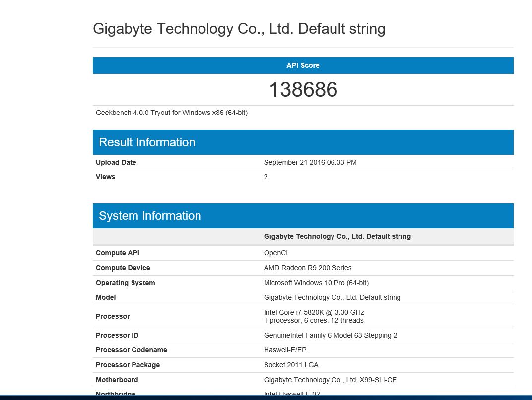Select the score value 138686
This screenshot has width=532, height=400.
pos(303,90)
